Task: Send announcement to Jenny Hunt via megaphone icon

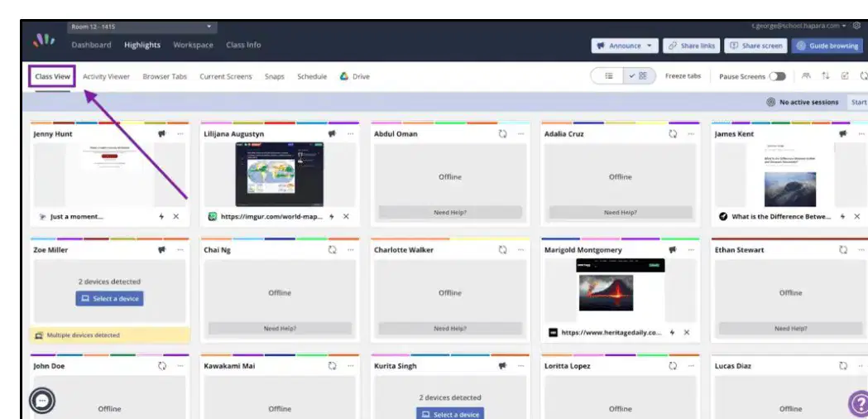Action: pyautogui.click(x=161, y=134)
